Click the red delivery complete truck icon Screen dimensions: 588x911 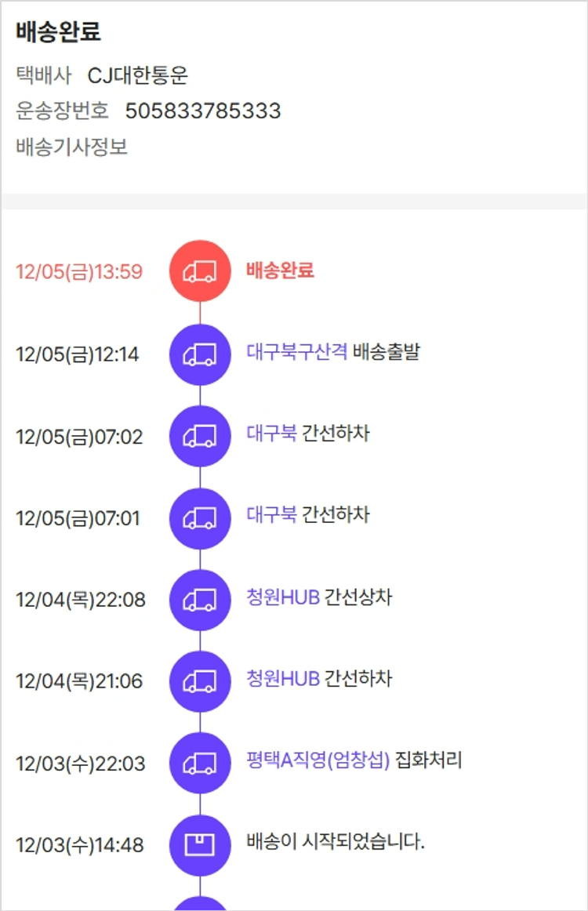tap(200, 271)
